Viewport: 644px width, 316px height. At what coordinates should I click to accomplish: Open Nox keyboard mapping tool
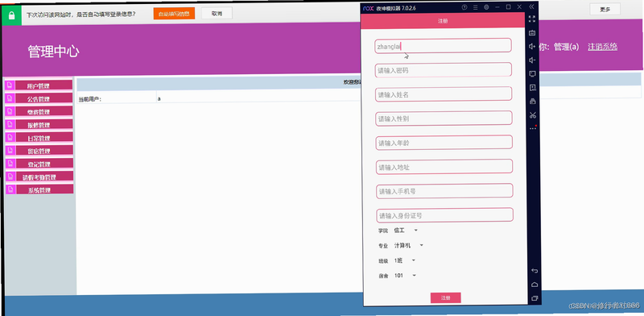click(x=532, y=32)
